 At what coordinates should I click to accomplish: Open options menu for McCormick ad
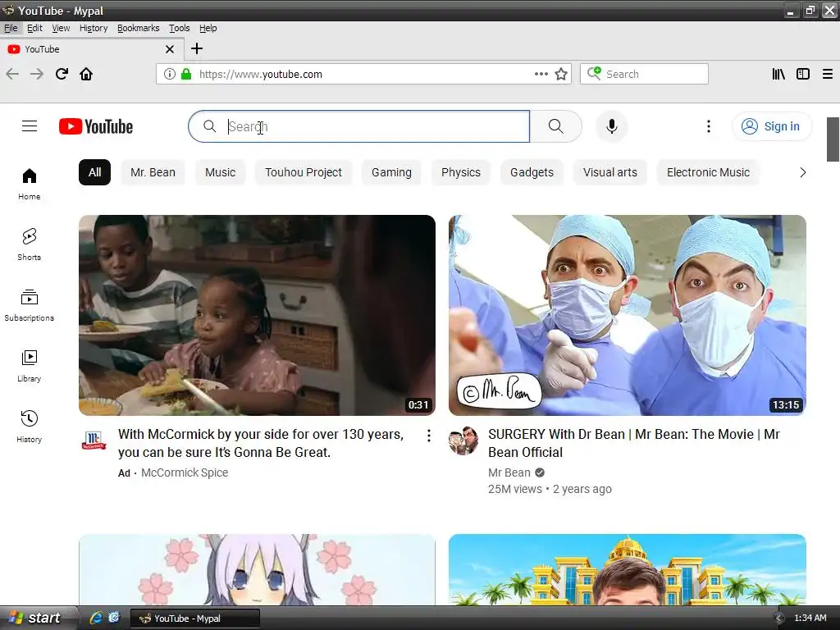point(428,436)
